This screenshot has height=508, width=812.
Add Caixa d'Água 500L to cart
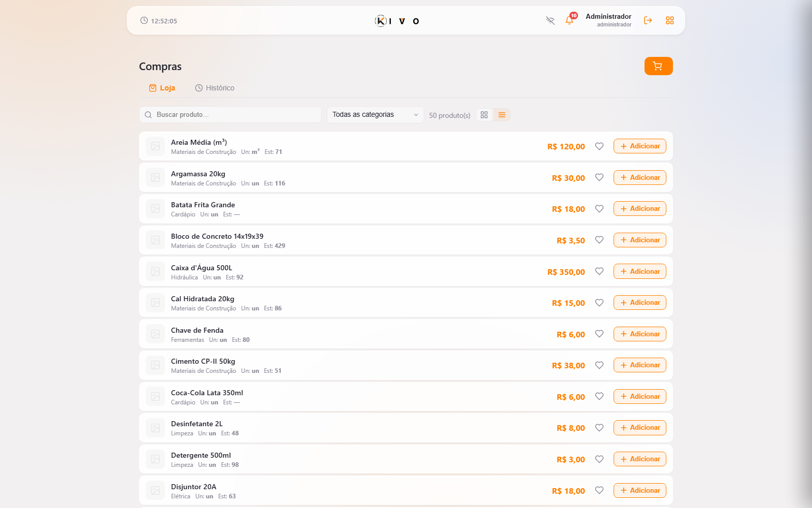(x=640, y=271)
